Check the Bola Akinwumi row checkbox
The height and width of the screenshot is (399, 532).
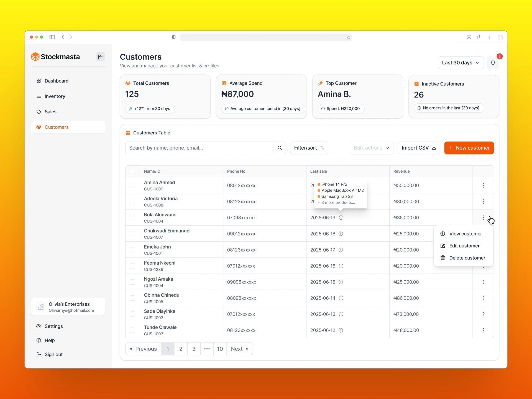point(133,218)
